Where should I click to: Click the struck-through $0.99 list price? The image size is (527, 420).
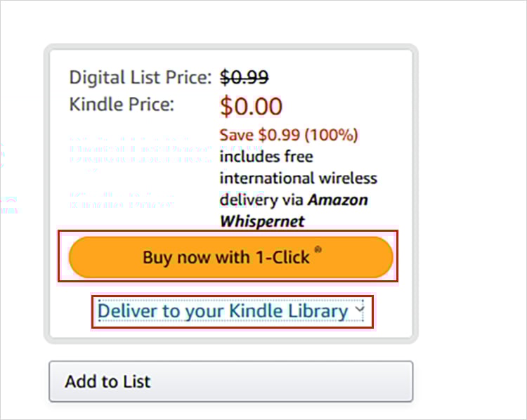click(x=245, y=77)
